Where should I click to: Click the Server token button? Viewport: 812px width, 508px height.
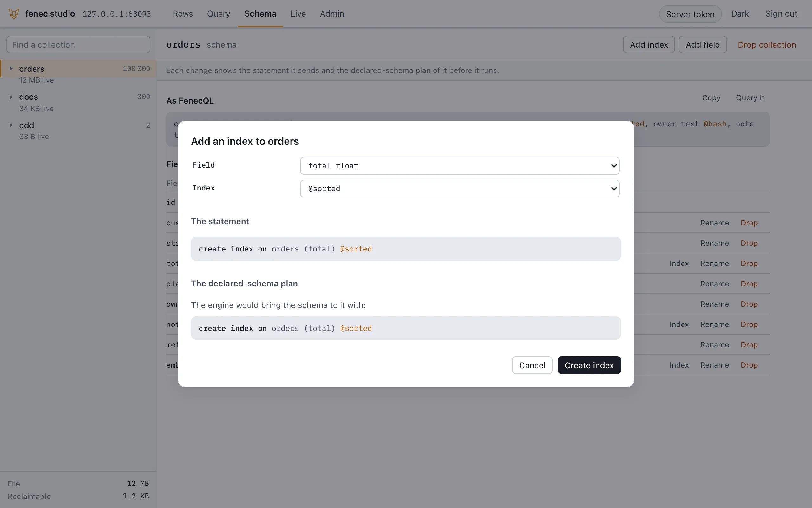tap(690, 14)
